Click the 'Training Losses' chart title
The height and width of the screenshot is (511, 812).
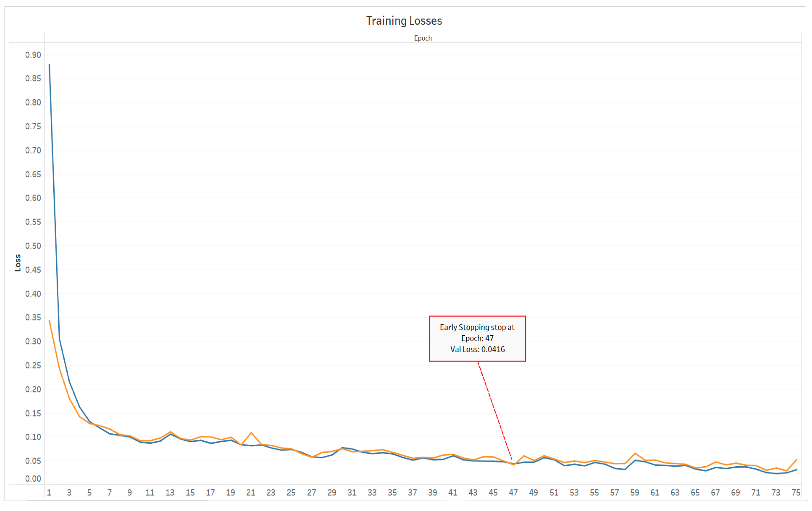[x=404, y=21]
